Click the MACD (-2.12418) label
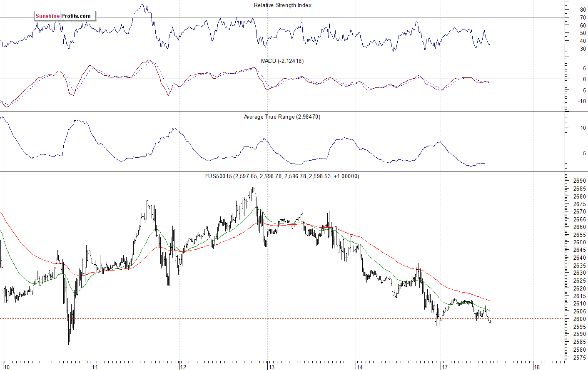This screenshot has width=588, height=370. [x=282, y=61]
